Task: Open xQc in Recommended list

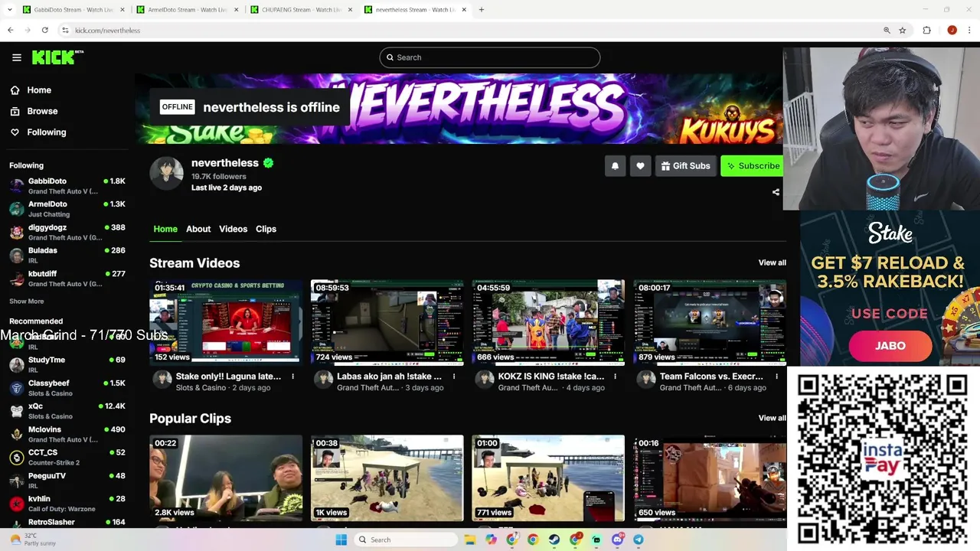Action: coord(67,411)
